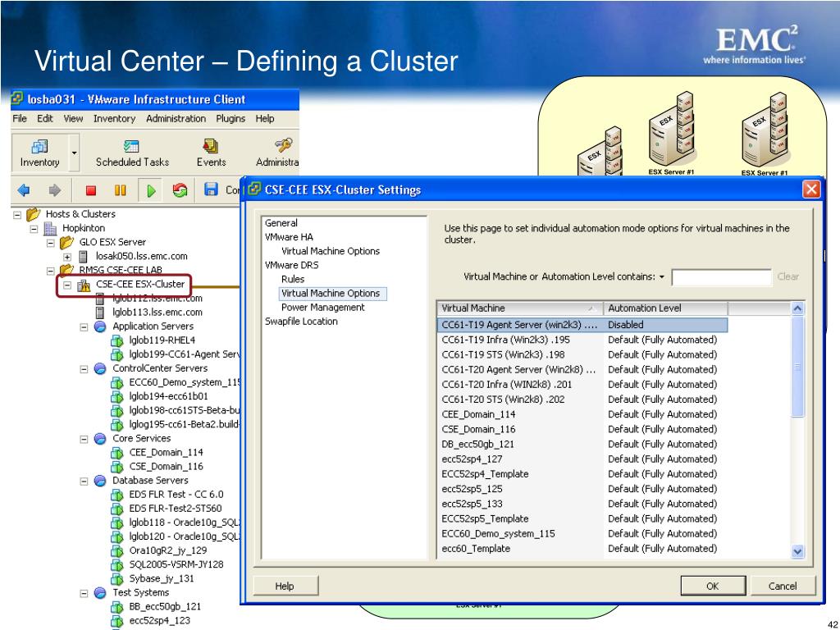Collapse the Hosts & Clusters root node
The image size is (840, 630).
click(x=17, y=215)
